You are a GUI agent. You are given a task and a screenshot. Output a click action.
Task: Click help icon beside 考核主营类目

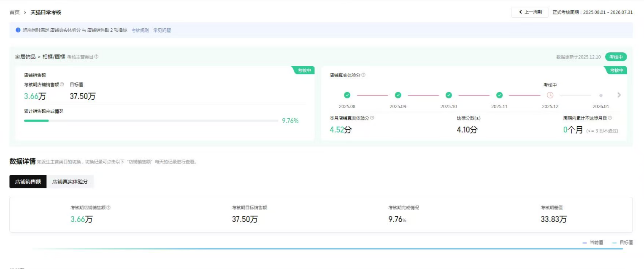(x=97, y=57)
